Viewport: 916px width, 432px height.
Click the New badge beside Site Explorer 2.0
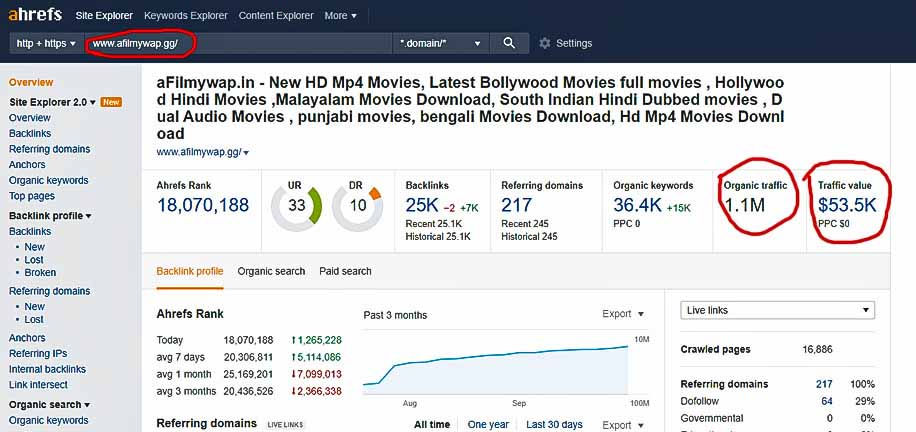point(111,102)
